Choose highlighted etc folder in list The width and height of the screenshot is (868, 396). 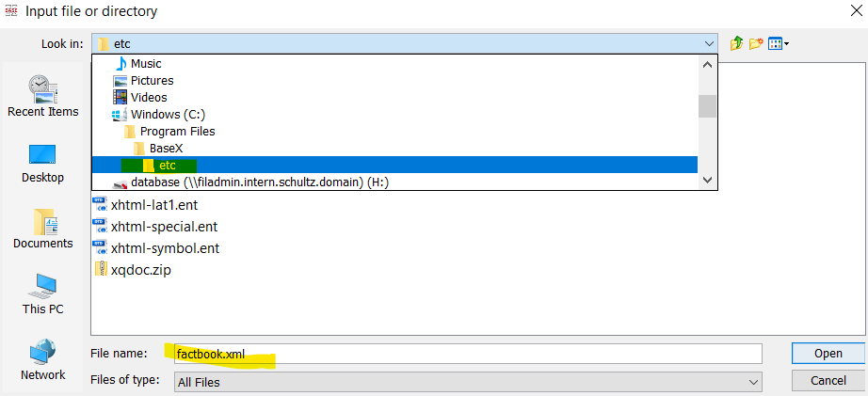[394, 165]
